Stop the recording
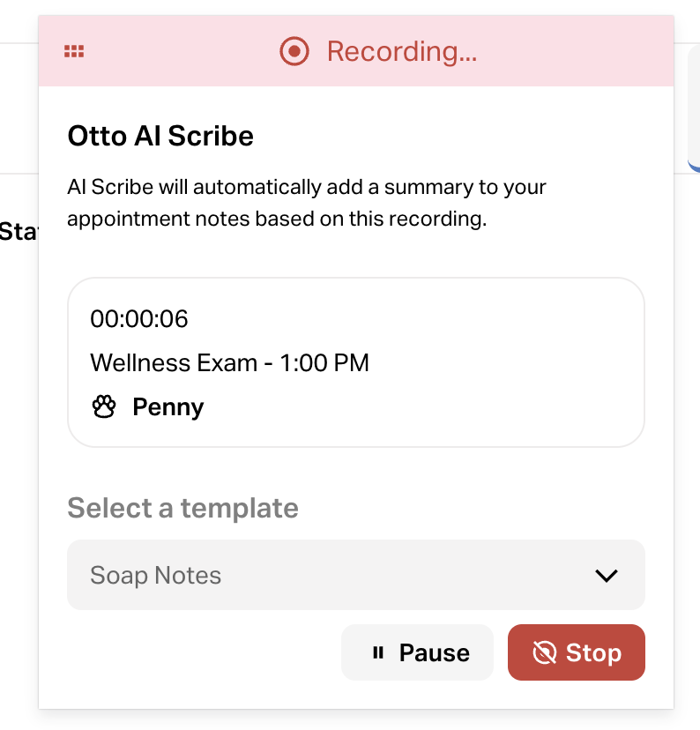 coord(577,652)
